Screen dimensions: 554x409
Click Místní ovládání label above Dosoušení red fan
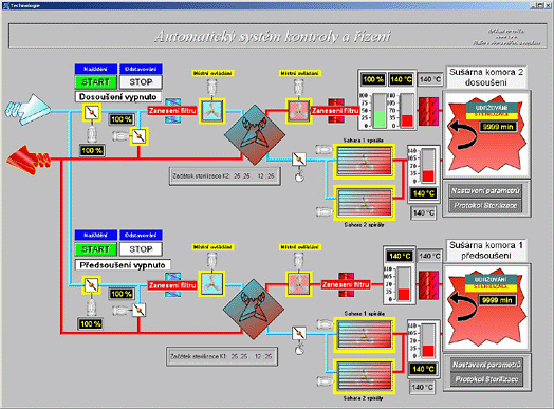coord(299,73)
